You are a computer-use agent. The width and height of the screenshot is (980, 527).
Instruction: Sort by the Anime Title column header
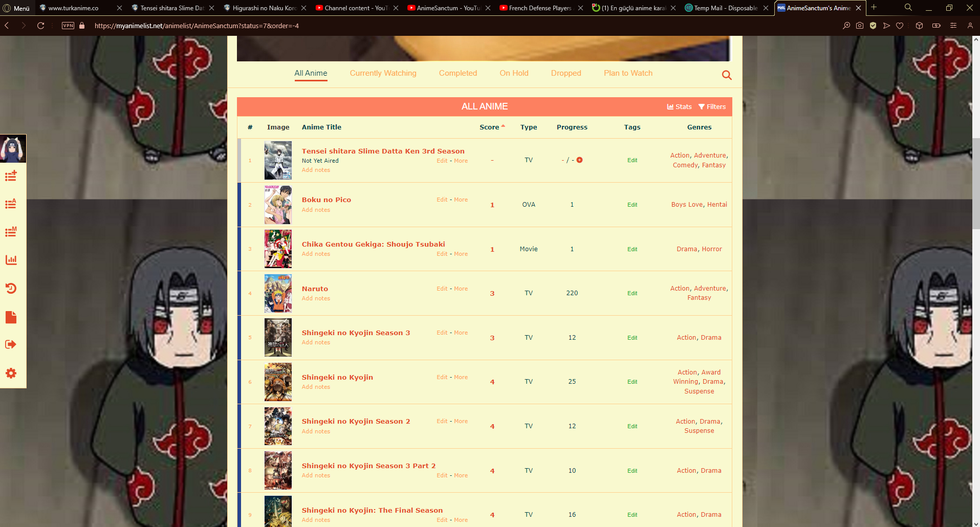[321, 127]
